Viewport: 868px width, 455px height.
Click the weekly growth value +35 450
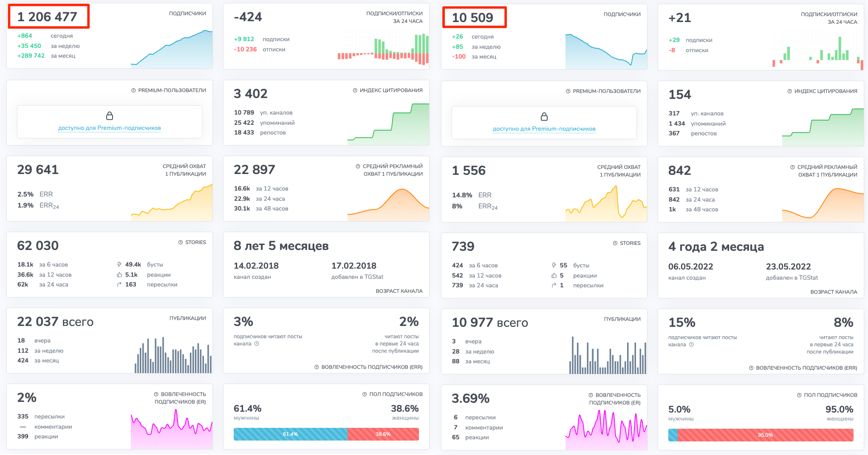coord(29,46)
